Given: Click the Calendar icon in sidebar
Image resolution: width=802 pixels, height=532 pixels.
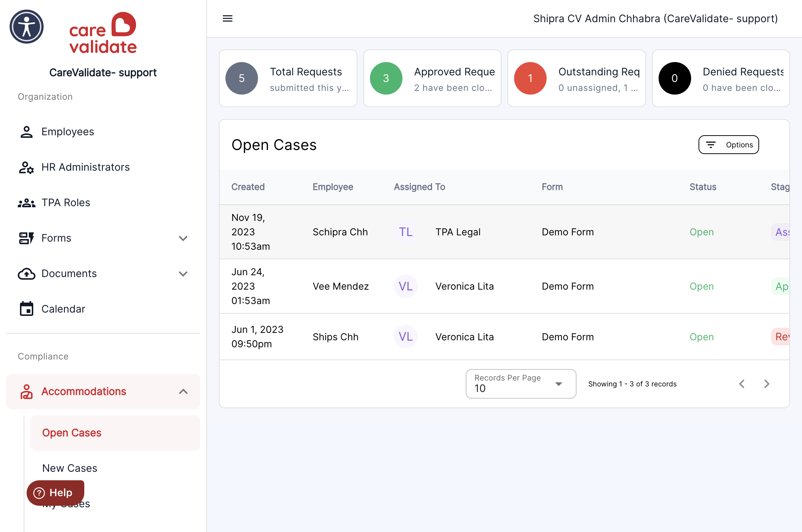Looking at the screenshot, I should click(x=27, y=309).
